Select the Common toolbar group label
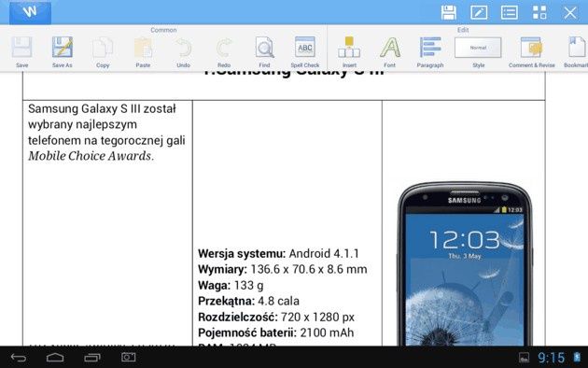588x368 pixels. pyautogui.click(x=163, y=30)
